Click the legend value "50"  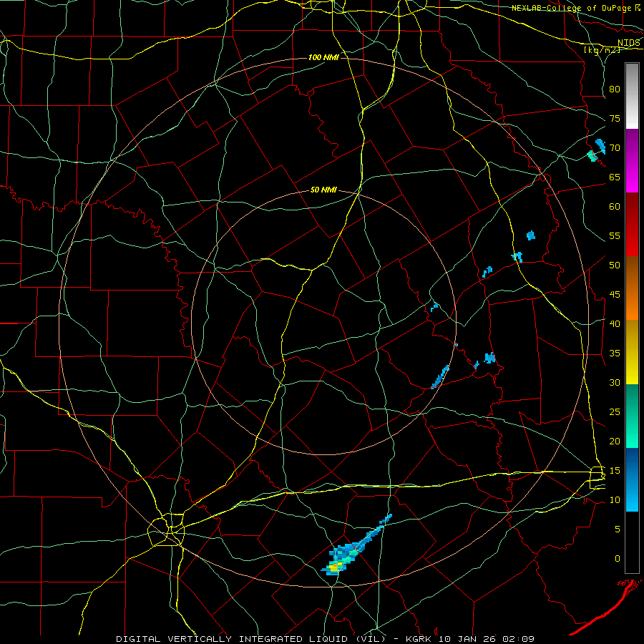click(x=615, y=265)
